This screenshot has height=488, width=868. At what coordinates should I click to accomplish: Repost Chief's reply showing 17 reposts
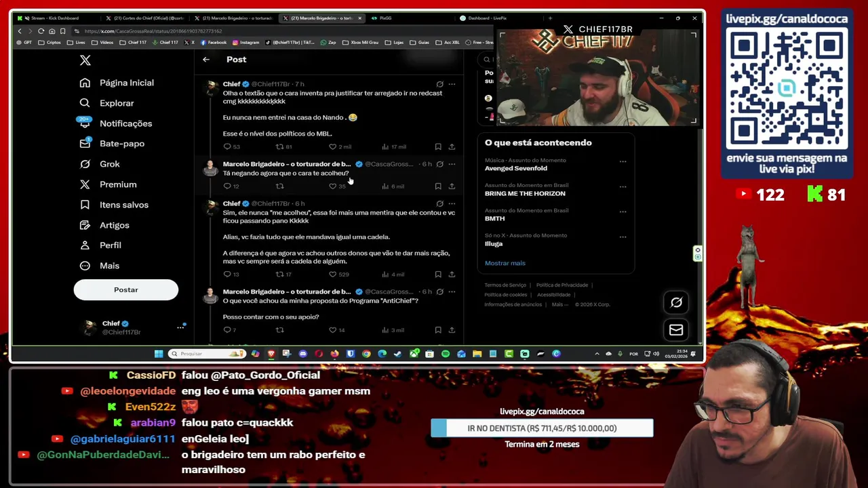click(x=283, y=274)
